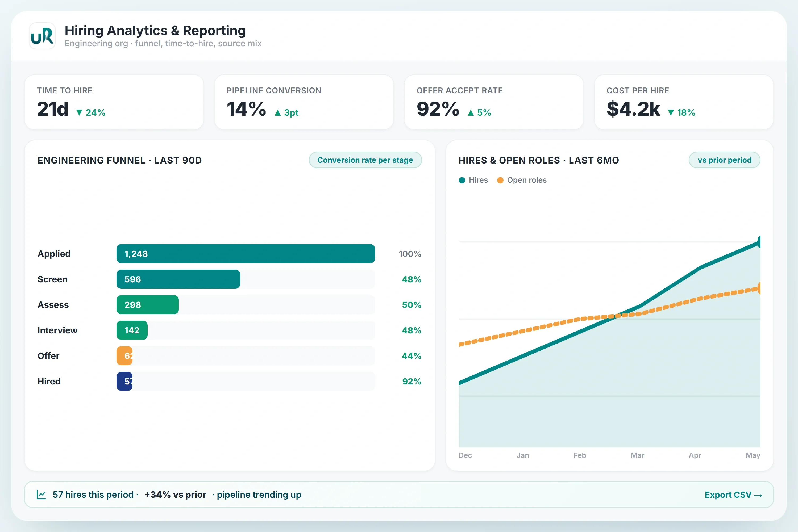Select the Interview funnel bar 142
Image resolution: width=798 pixels, height=532 pixels.
pyautogui.click(x=132, y=330)
